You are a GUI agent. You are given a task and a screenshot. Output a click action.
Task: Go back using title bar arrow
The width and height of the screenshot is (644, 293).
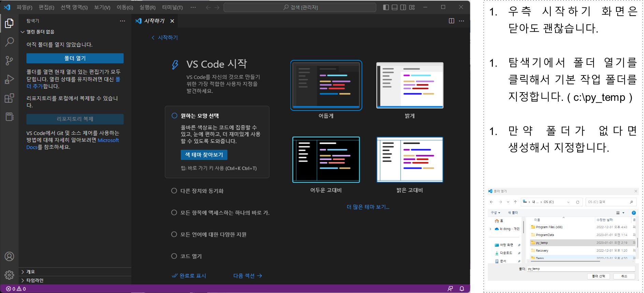(x=208, y=7)
